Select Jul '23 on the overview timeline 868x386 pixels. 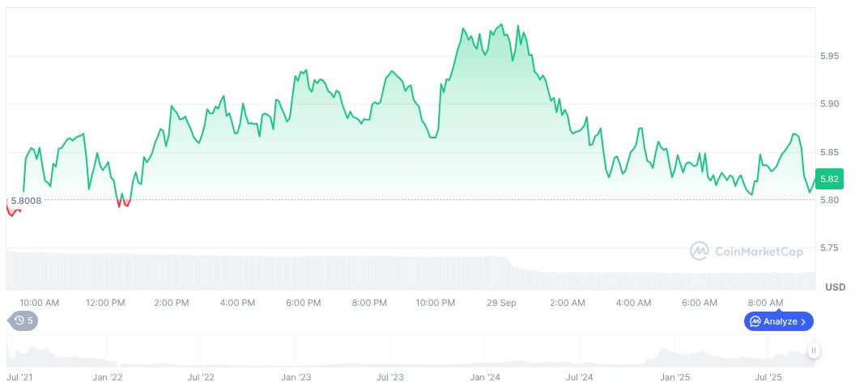[x=391, y=377]
